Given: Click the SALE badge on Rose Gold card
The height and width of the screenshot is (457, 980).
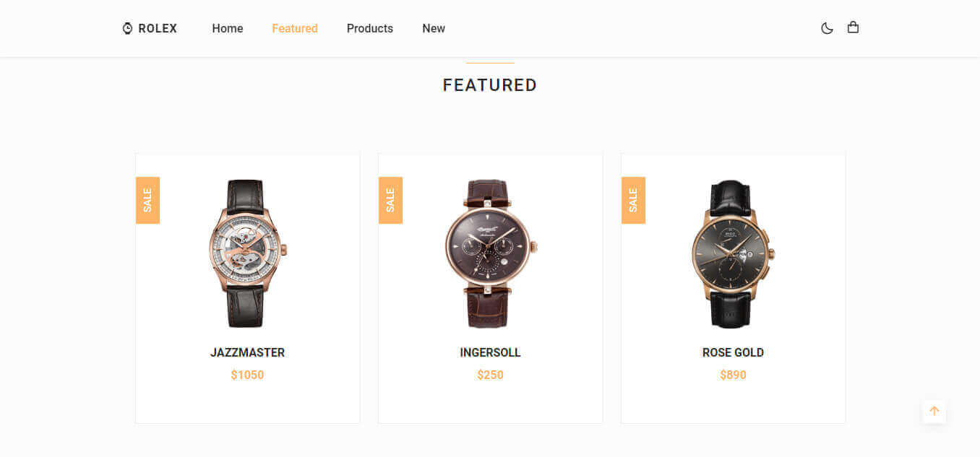Looking at the screenshot, I should pyautogui.click(x=633, y=200).
